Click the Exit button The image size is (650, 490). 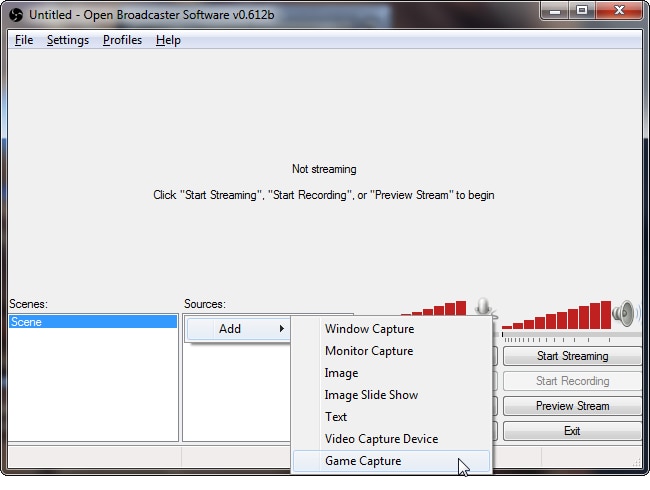[x=572, y=431]
